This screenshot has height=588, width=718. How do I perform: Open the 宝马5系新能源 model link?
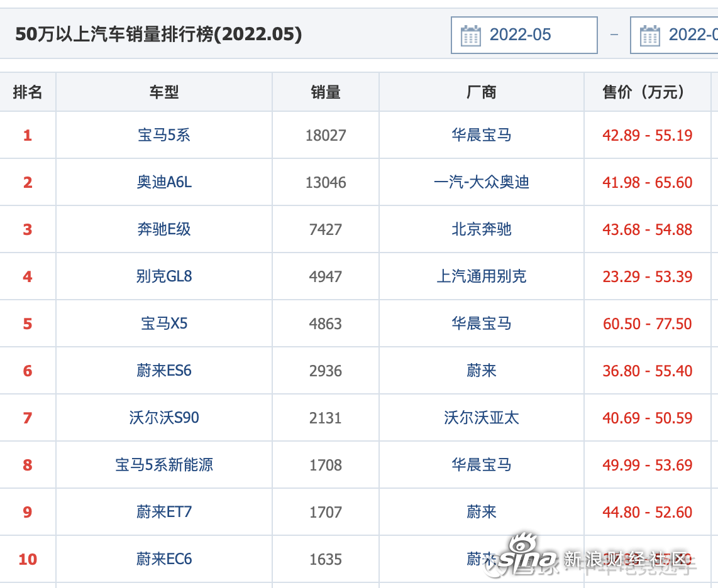coord(164,465)
